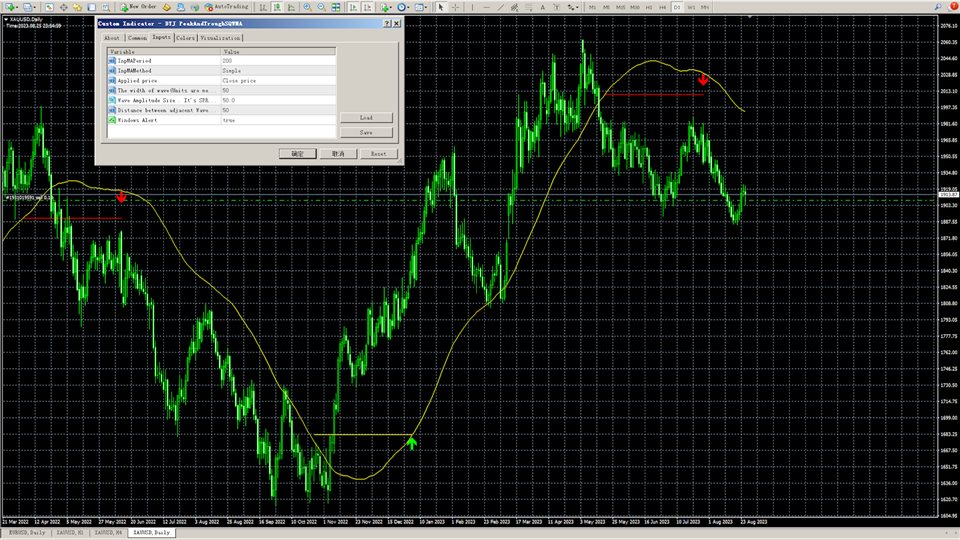This screenshot has width=960, height=540.
Task: Select the candlestick chart type icon
Action: coord(277,7)
